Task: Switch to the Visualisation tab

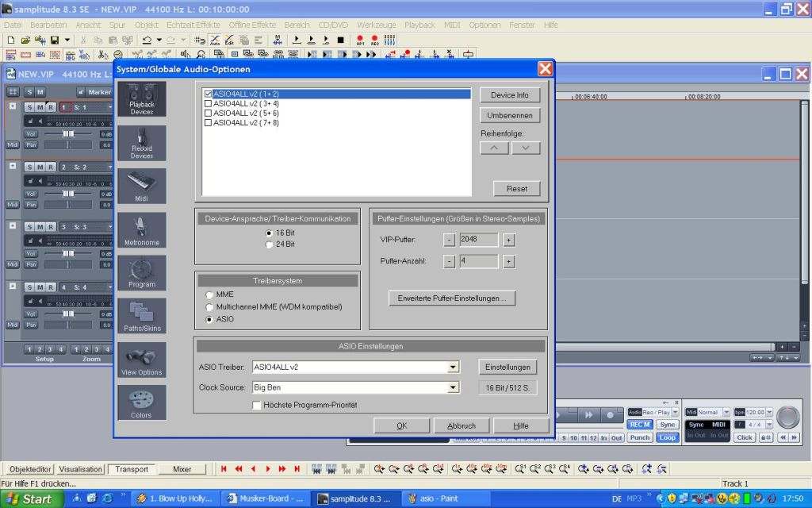Action: tap(80, 469)
